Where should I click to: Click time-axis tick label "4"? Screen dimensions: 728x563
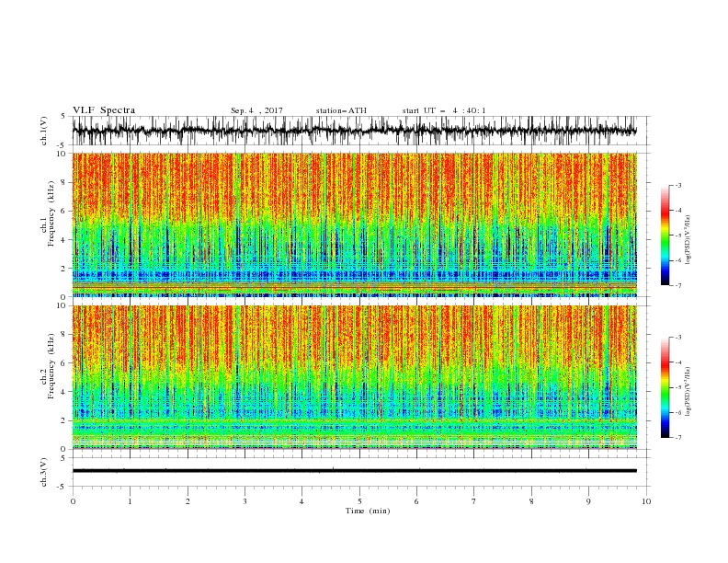tap(301, 501)
